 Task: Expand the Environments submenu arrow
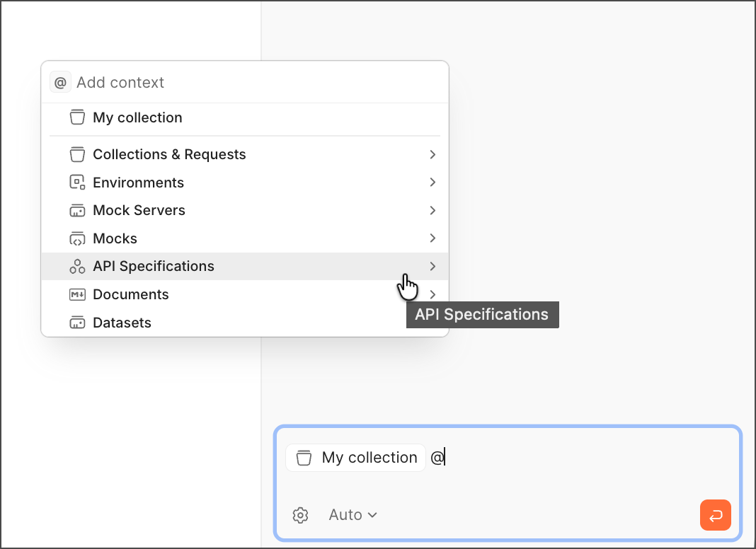tap(433, 183)
